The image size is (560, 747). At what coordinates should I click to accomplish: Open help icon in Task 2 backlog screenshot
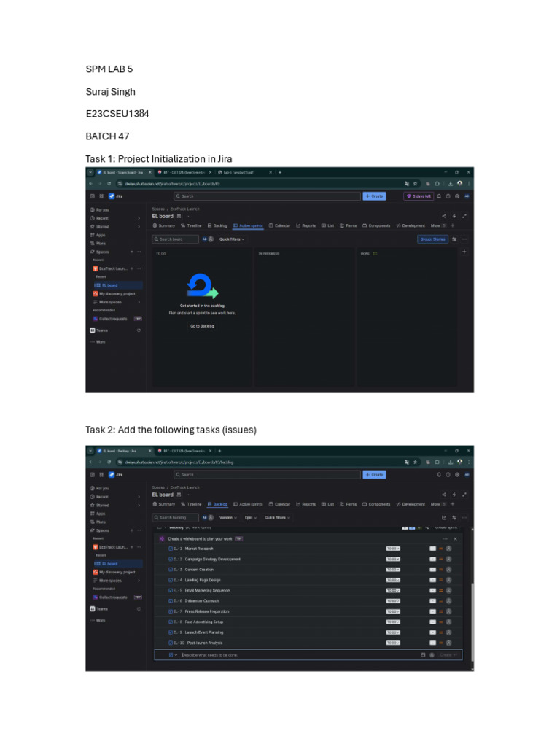point(448,475)
